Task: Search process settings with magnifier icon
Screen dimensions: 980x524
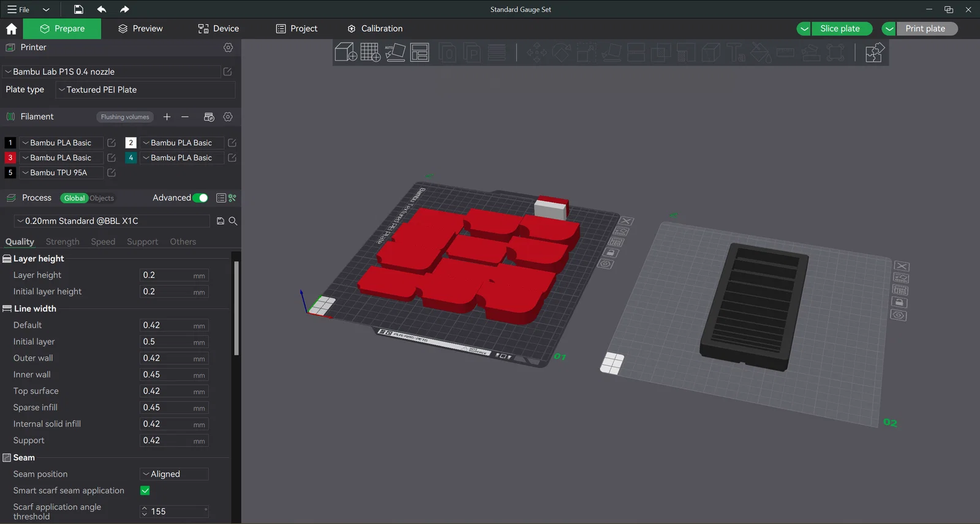Action: click(233, 221)
